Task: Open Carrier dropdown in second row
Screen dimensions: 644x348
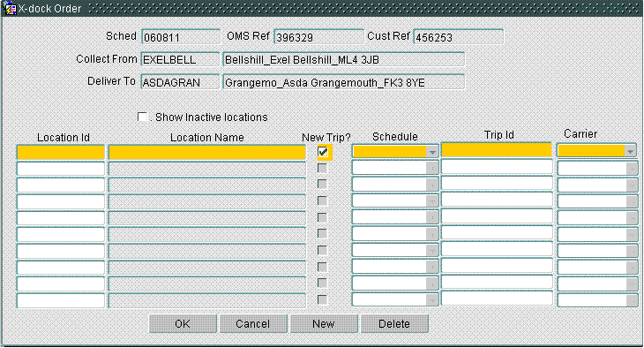Action: [x=632, y=169]
